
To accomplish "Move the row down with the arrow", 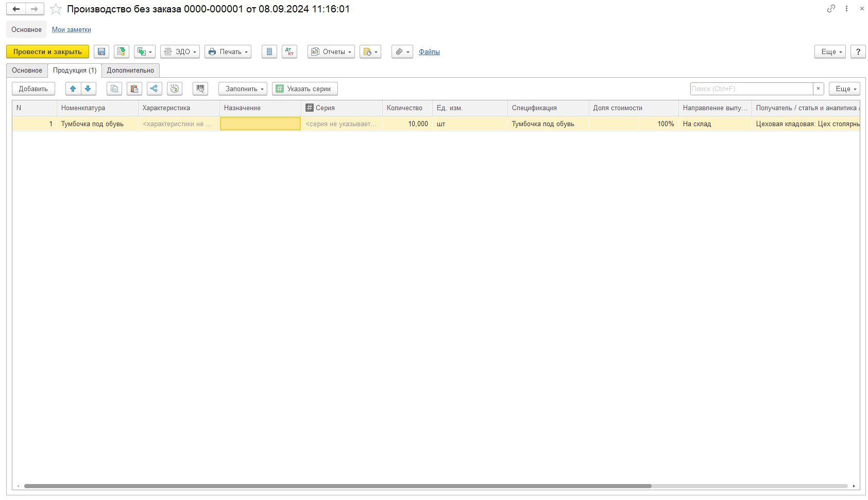I will [x=88, y=89].
